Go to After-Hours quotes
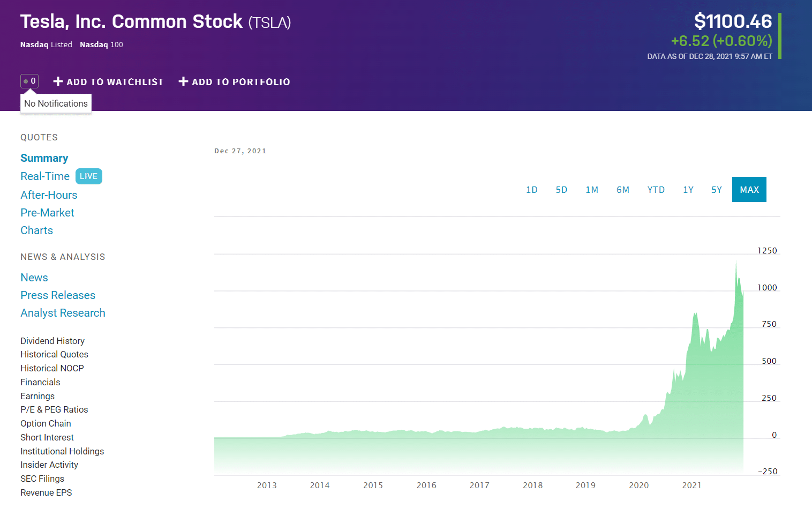This screenshot has height=508, width=812. pos(49,195)
